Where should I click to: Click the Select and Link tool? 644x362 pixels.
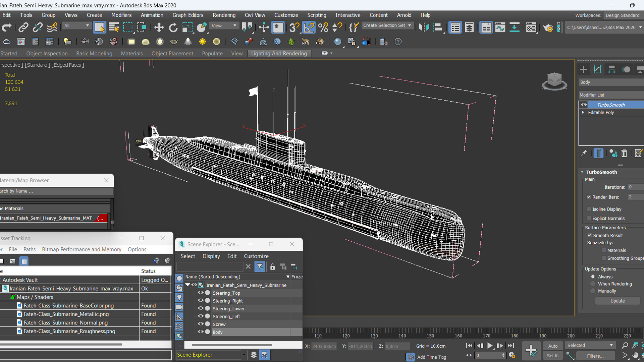(23, 27)
